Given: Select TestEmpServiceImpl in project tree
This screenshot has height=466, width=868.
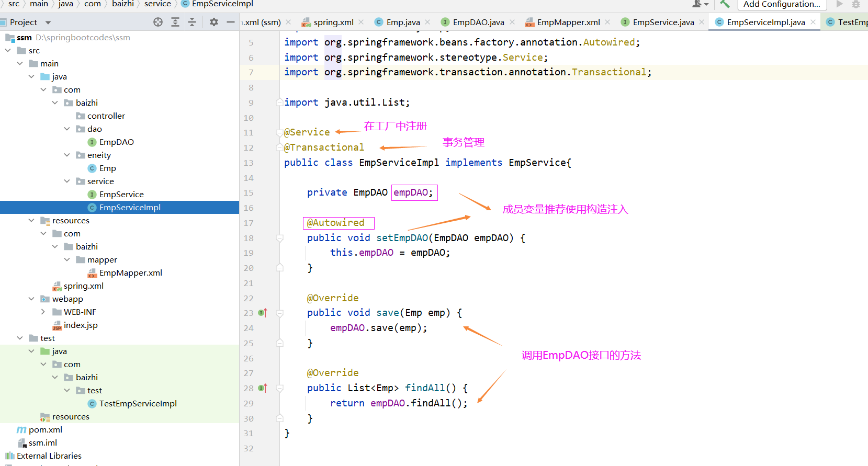Looking at the screenshot, I should pos(138,404).
